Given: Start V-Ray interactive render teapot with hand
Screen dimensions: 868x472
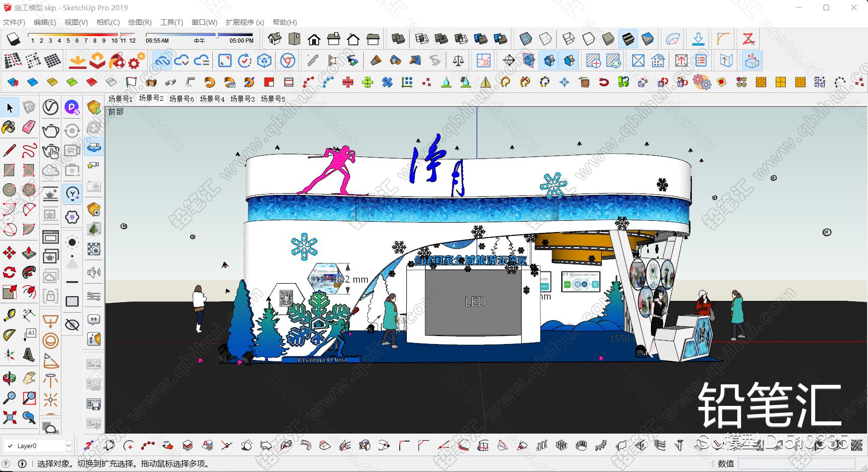Looking at the screenshot, I should coord(51,151).
